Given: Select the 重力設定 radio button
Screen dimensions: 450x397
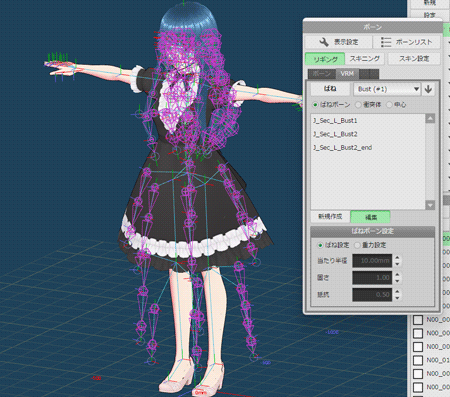Looking at the screenshot, I should tap(357, 245).
